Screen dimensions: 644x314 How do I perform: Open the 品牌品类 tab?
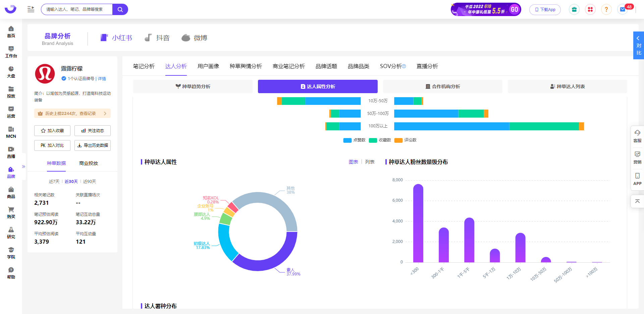click(x=359, y=66)
